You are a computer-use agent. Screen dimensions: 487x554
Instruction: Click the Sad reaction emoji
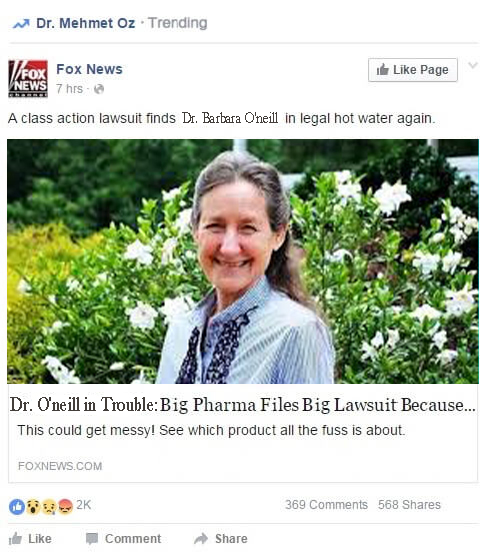(49, 506)
